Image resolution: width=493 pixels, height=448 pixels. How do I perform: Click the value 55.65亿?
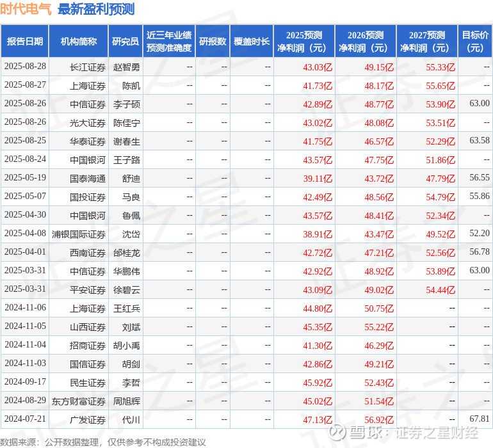tap(440, 86)
